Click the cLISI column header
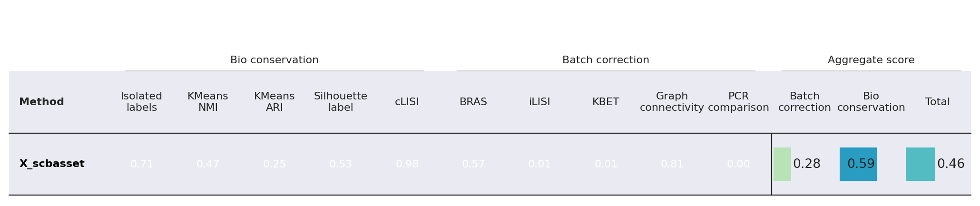 (x=407, y=102)
